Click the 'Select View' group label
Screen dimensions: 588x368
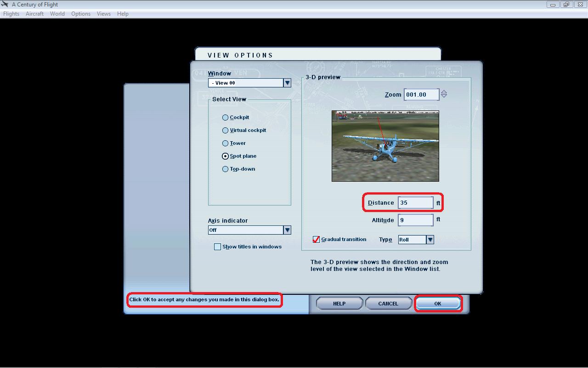click(x=229, y=99)
